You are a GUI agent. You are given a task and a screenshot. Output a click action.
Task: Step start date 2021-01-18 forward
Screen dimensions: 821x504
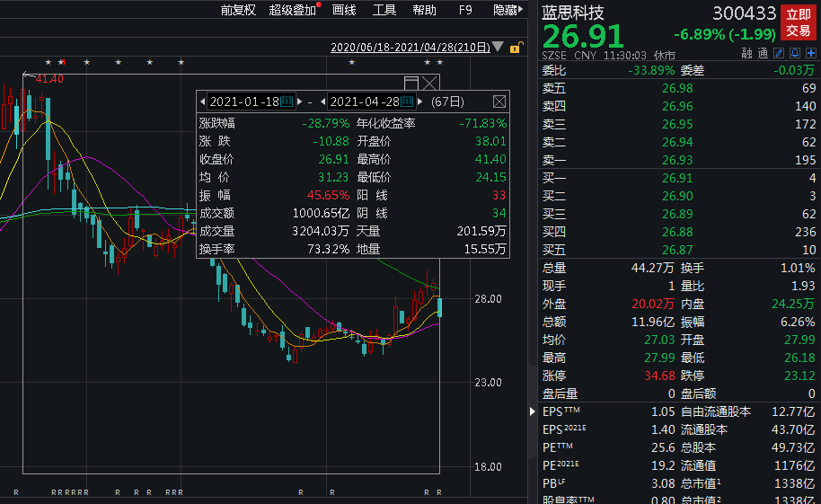pos(299,102)
